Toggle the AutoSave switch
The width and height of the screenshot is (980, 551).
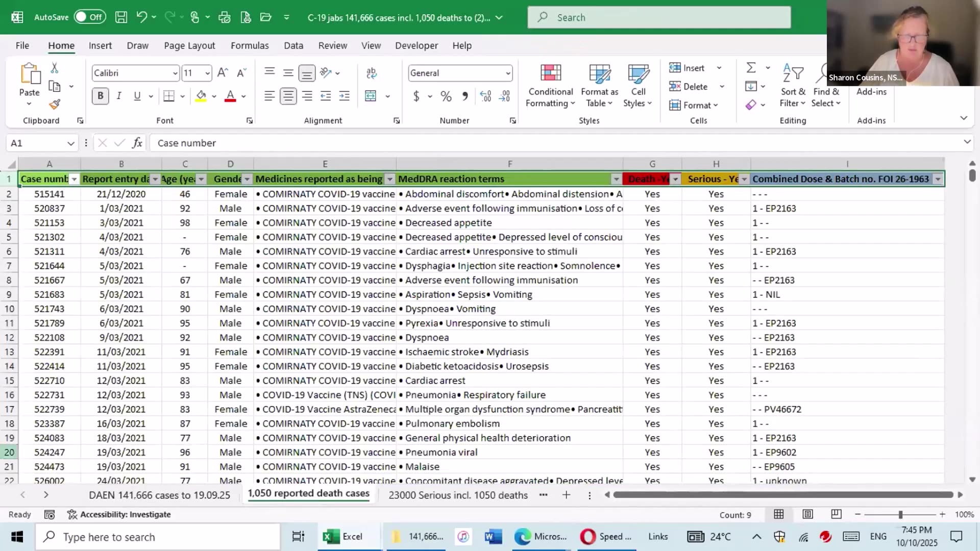(89, 17)
